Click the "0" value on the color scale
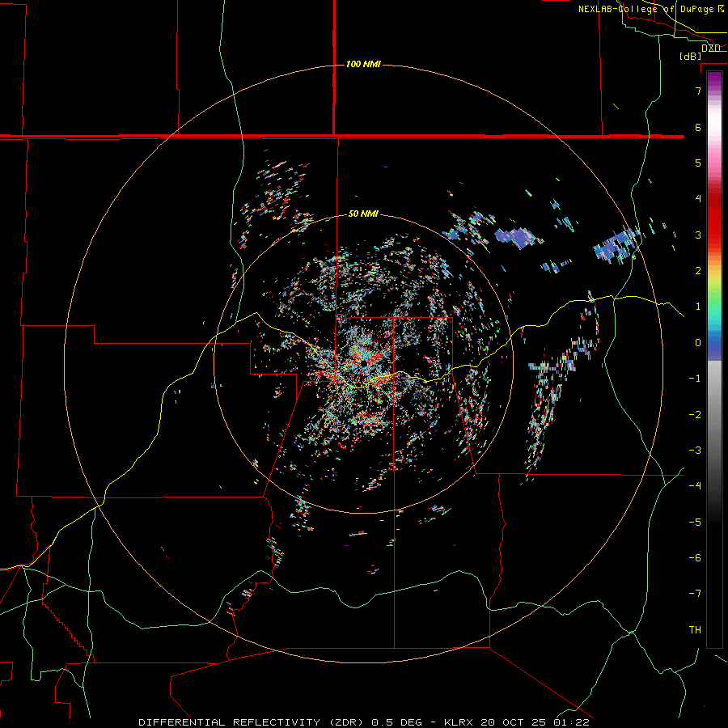 698,343
